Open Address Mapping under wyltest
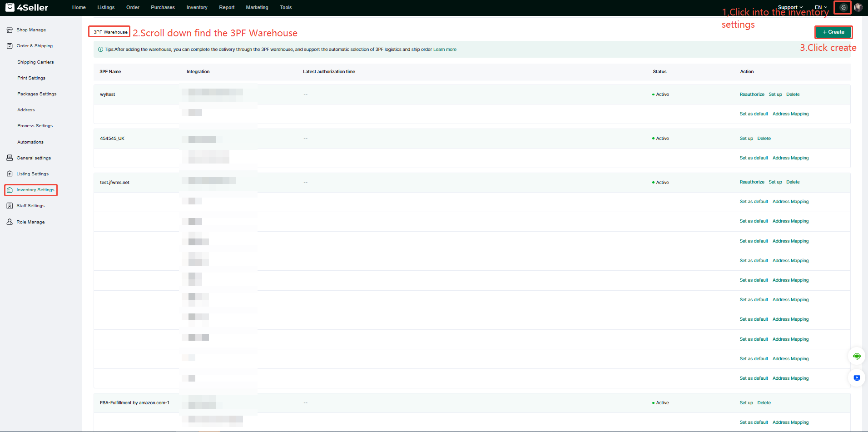Viewport: 868px width, 432px height. click(x=791, y=114)
